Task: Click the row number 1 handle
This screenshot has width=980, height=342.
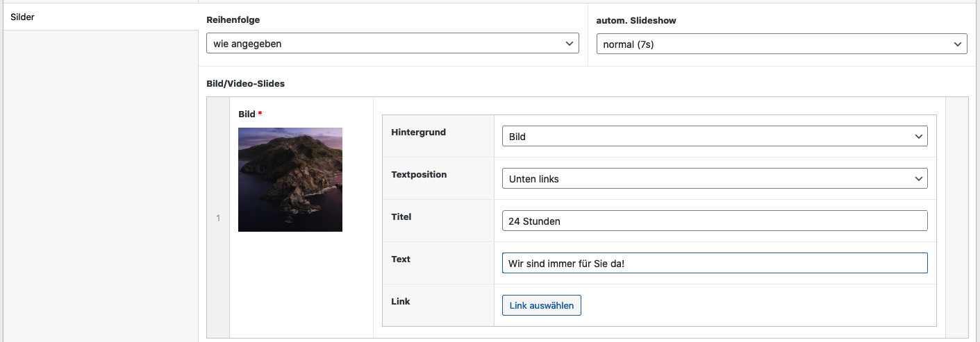Action: [x=218, y=218]
